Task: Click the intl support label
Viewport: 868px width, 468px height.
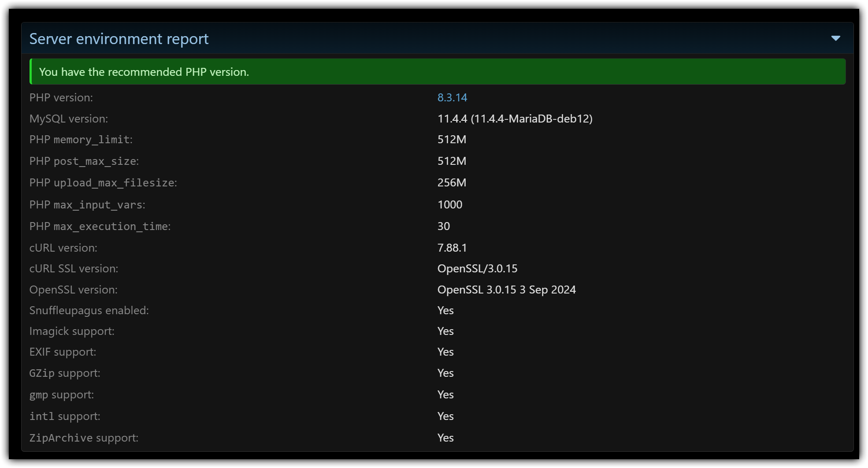Action: [x=65, y=416]
